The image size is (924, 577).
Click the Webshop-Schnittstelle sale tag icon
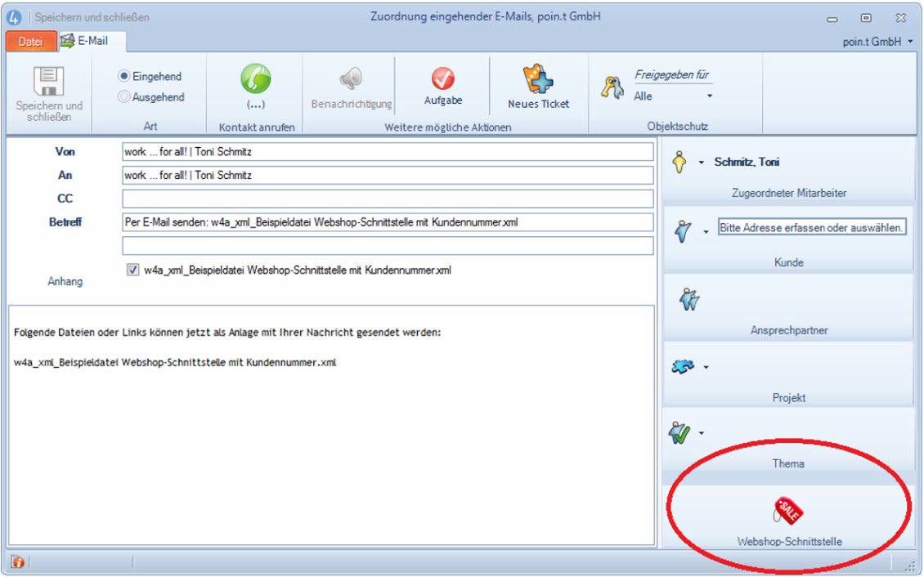click(x=788, y=512)
